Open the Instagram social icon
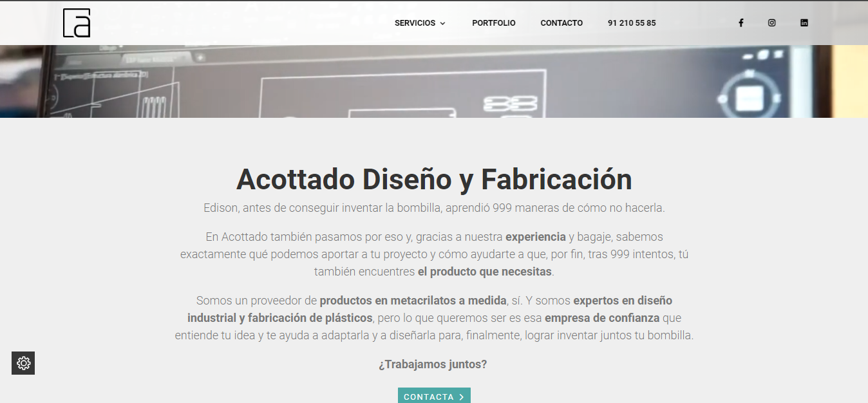 pyautogui.click(x=771, y=23)
